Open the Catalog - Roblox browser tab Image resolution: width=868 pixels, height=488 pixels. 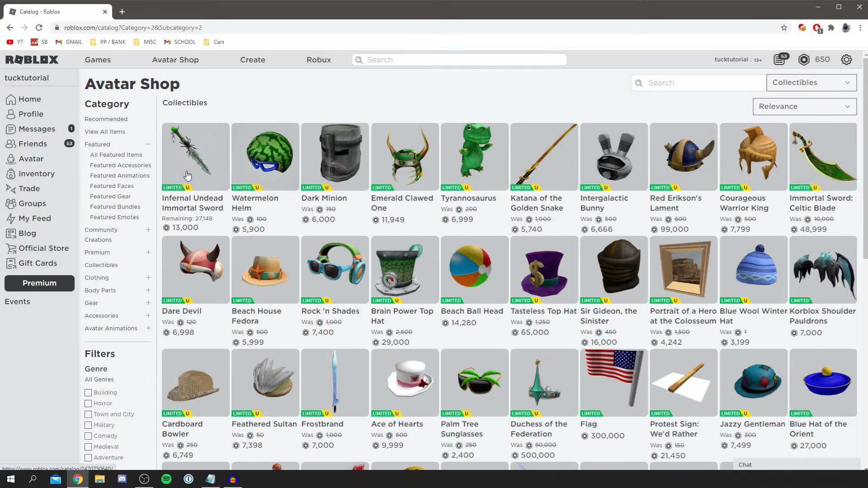pos(58,12)
